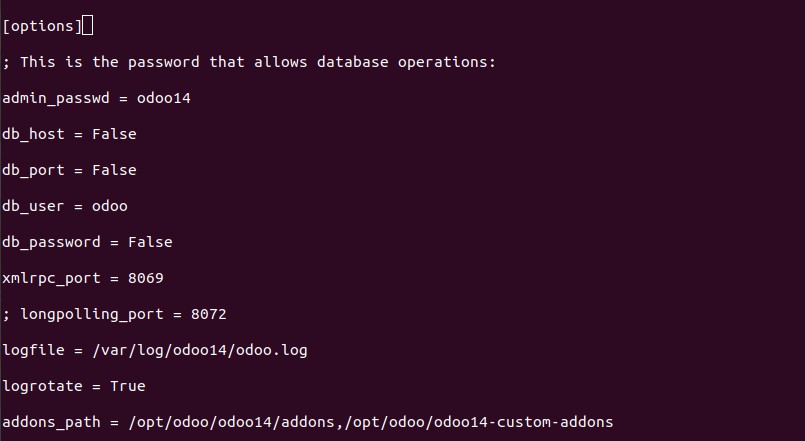Click the longpolling_port number 8072

coord(208,314)
